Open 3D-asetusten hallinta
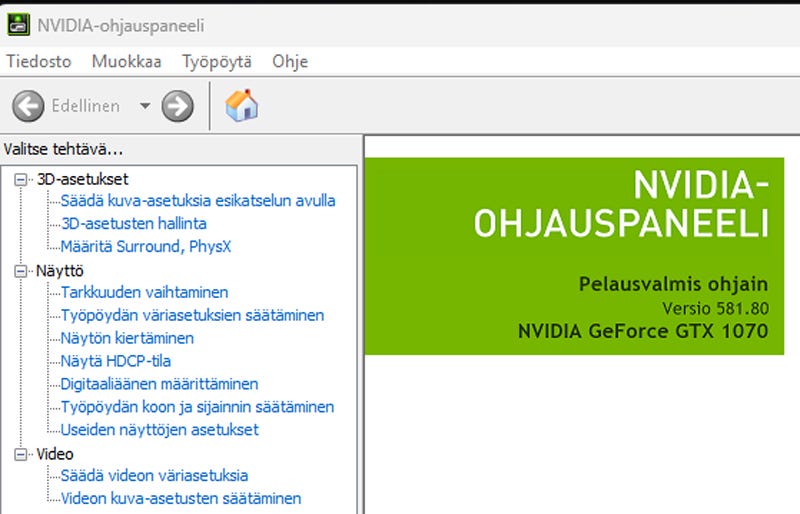 (134, 224)
